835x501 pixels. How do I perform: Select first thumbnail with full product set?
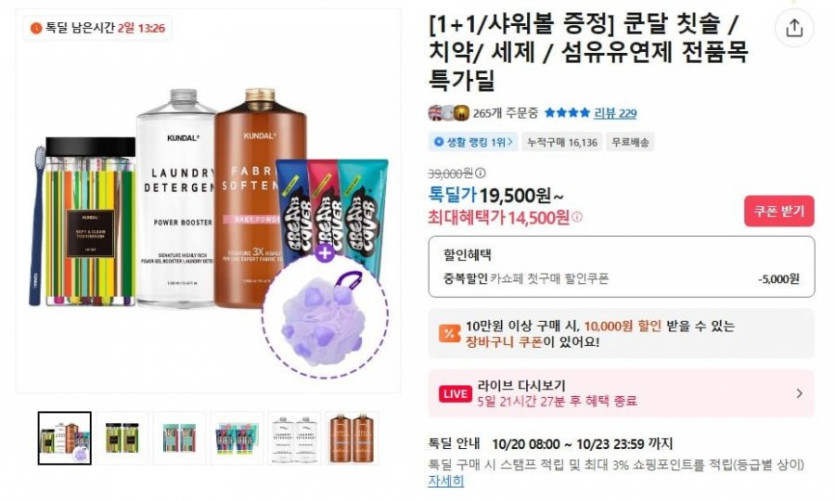pos(64,438)
